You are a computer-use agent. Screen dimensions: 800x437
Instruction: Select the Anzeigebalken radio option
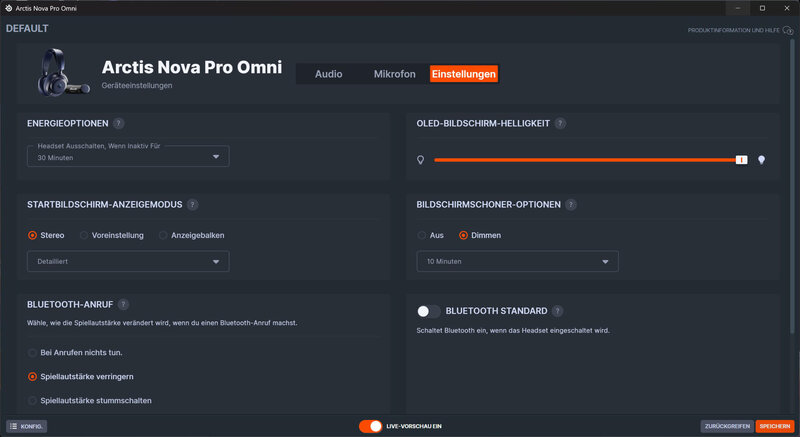[163, 235]
